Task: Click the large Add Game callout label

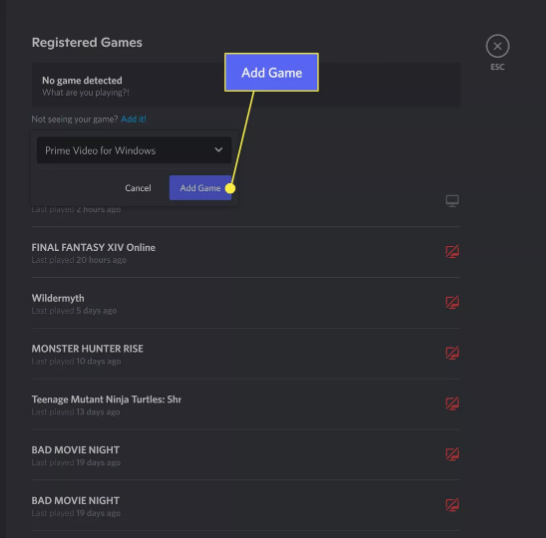Action: (x=272, y=72)
